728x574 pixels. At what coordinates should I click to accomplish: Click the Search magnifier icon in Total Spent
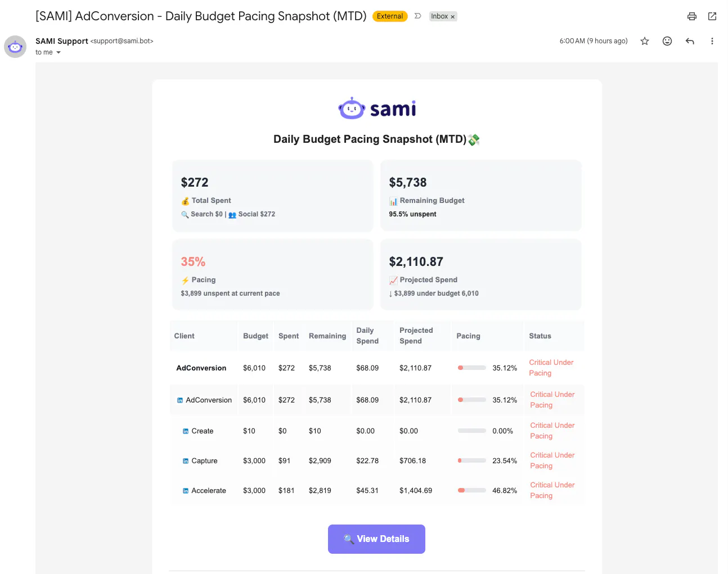(185, 215)
